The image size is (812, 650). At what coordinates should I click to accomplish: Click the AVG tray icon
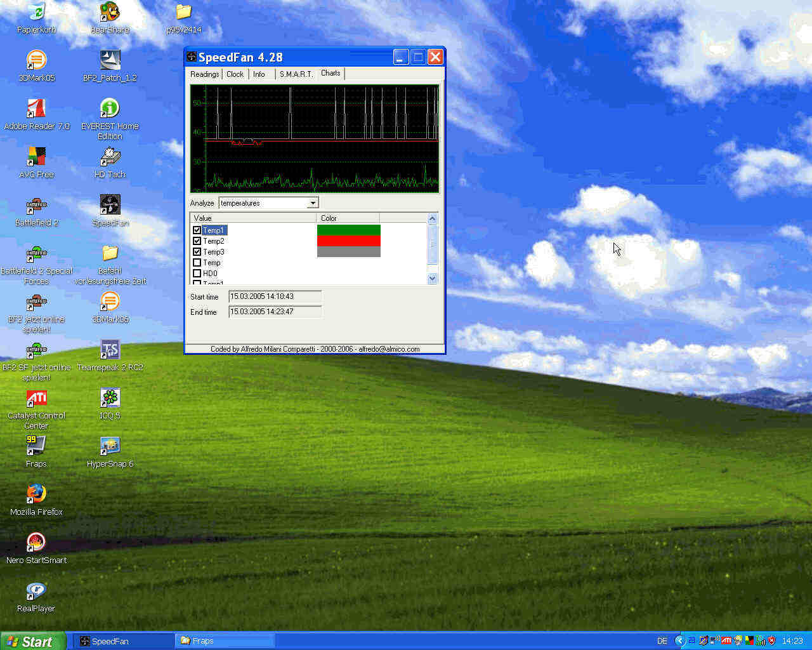click(x=749, y=640)
